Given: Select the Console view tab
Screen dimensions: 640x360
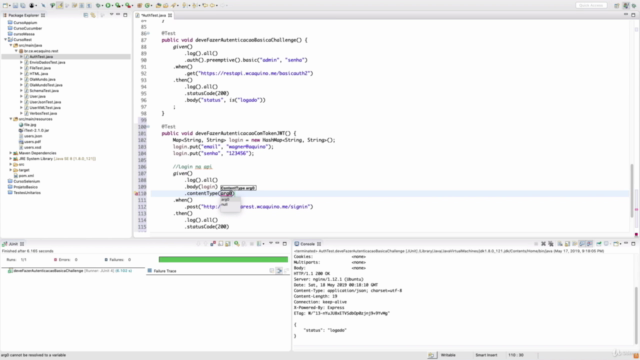Looking at the screenshot, I should point(307,244).
